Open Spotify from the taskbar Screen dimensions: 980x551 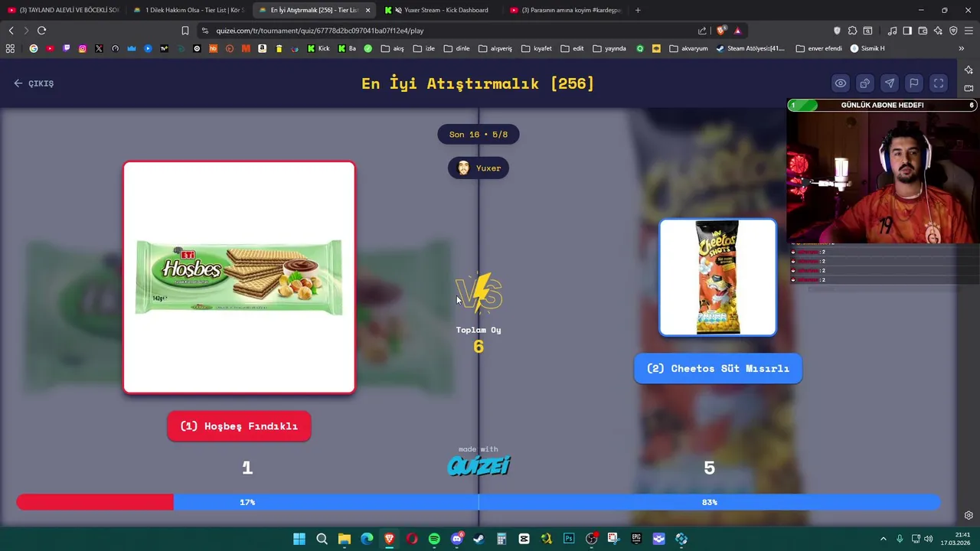click(x=434, y=539)
